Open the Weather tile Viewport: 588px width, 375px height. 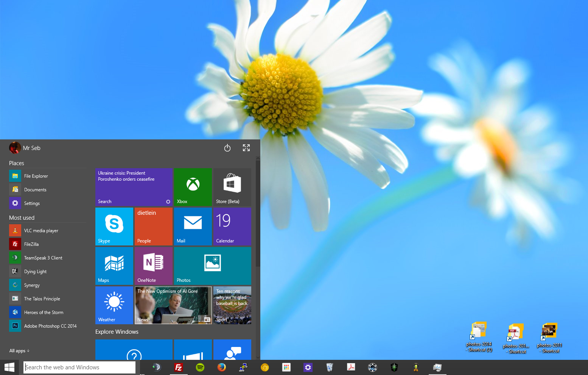pos(114,305)
